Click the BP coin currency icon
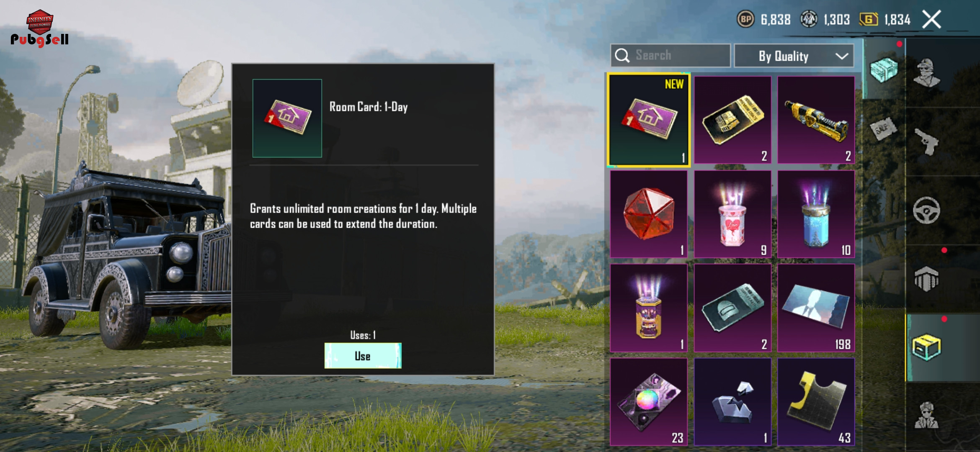This screenshot has height=452, width=980. pos(745,19)
